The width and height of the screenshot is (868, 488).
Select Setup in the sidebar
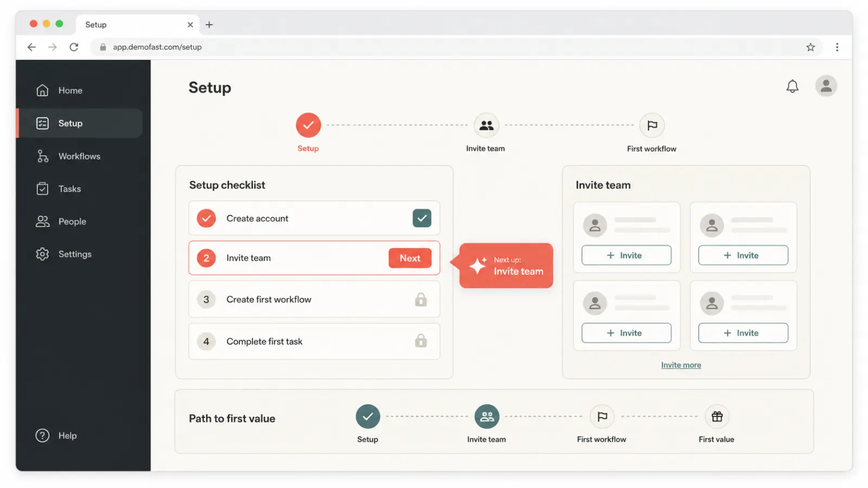[80, 123]
